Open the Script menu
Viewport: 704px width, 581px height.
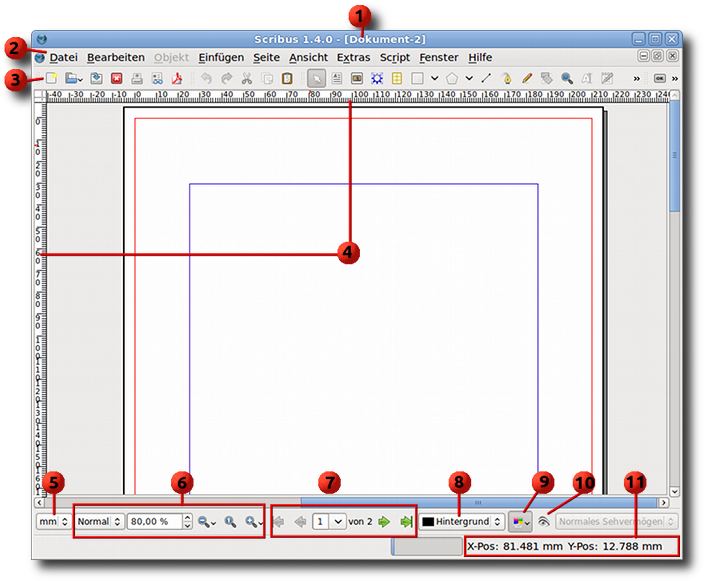pos(395,57)
